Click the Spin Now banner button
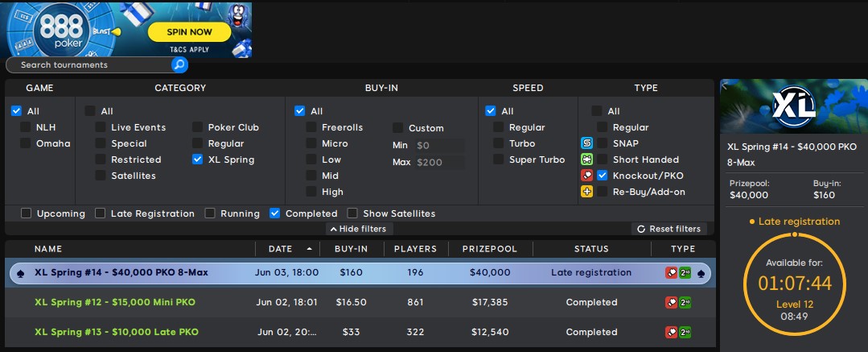The width and height of the screenshot is (868, 352). click(189, 32)
